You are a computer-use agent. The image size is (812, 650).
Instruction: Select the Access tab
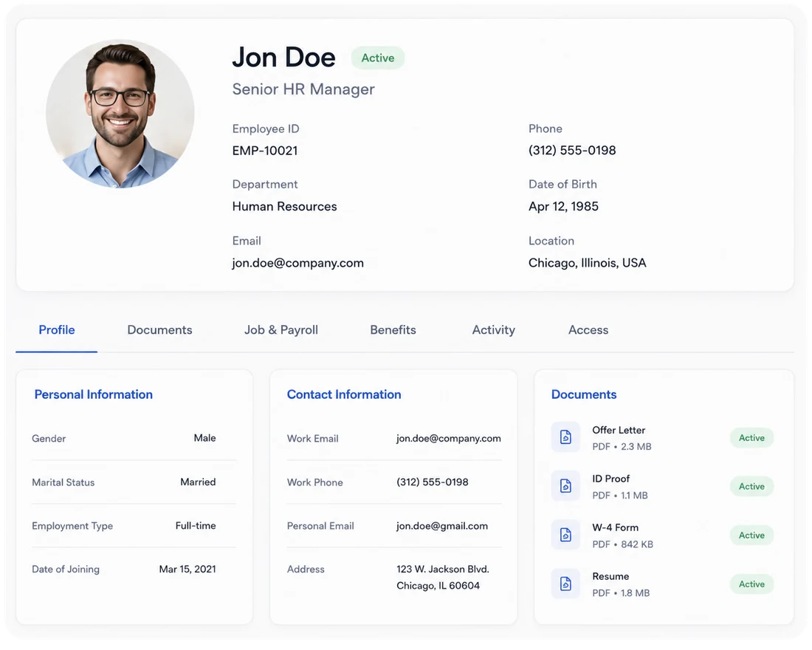click(x=588, y=330)
